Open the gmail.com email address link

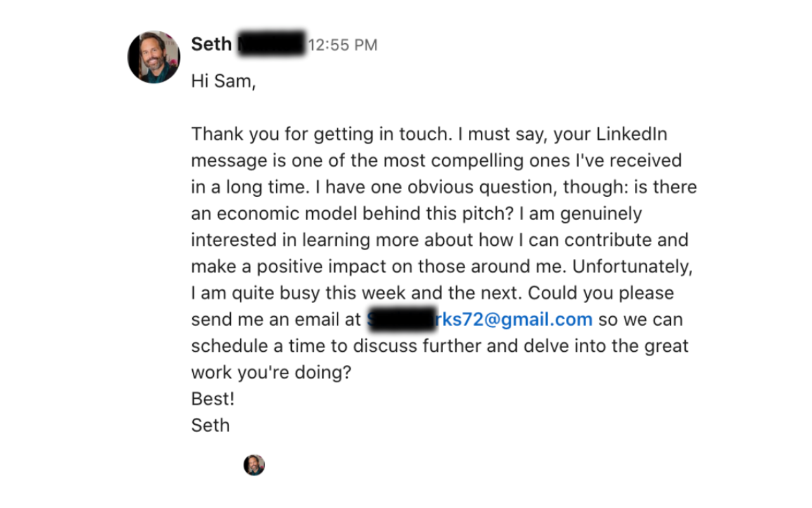click(513, 319)
